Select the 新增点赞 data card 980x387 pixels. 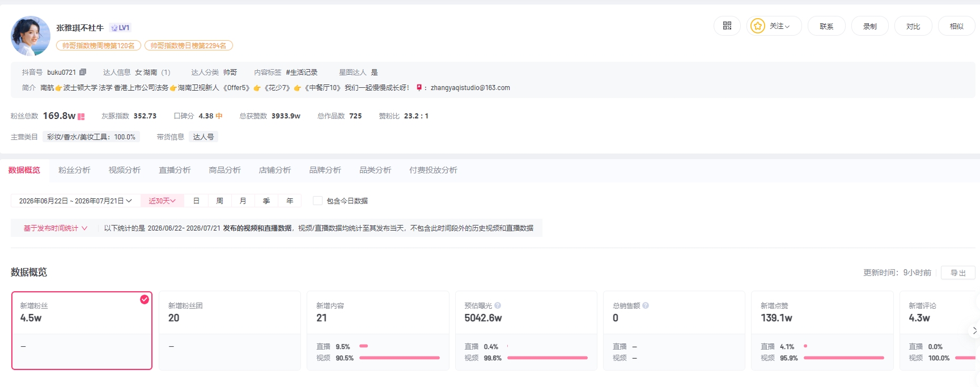coord(822,330)
